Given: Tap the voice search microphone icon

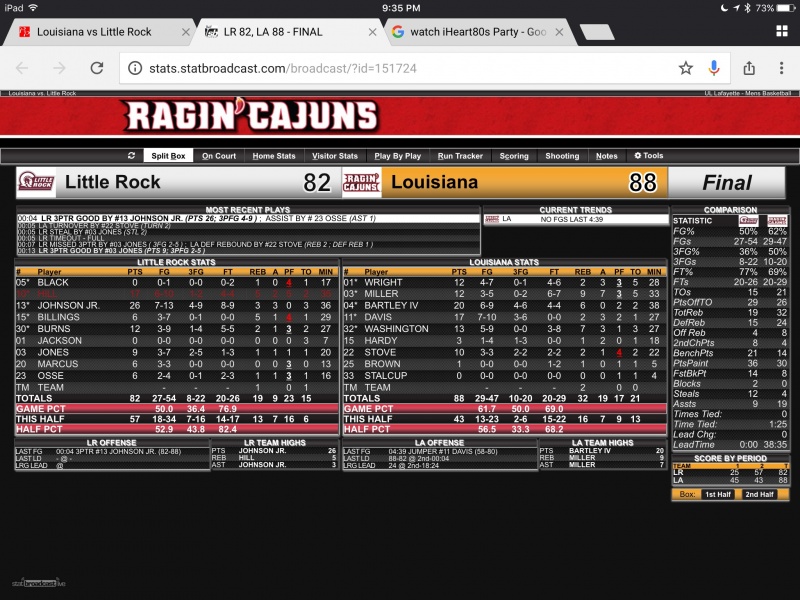Looking at the screenshot, I should coord(714,68).
